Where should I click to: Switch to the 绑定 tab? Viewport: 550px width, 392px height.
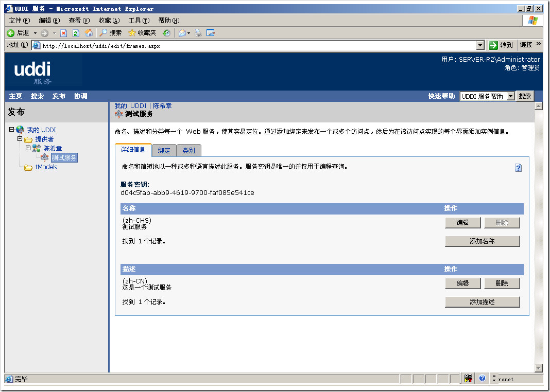tap(164, 150)
